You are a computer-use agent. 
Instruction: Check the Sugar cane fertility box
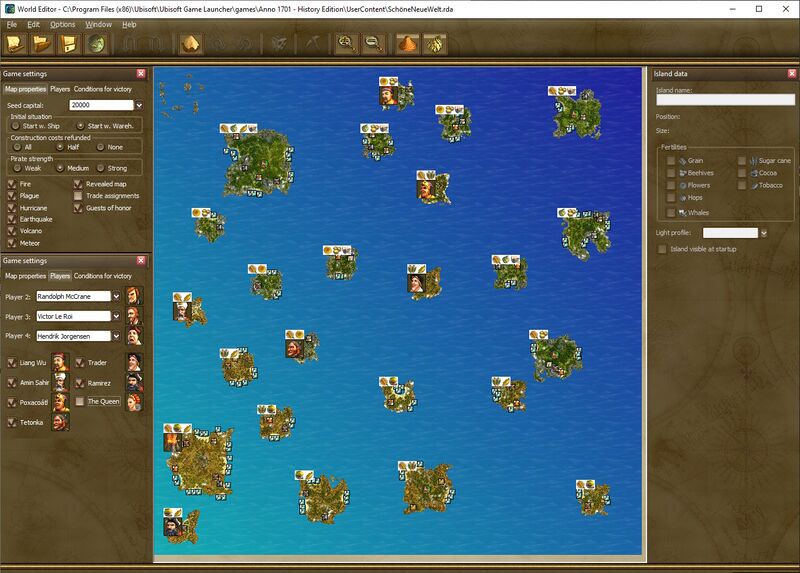tap(742, 160)
